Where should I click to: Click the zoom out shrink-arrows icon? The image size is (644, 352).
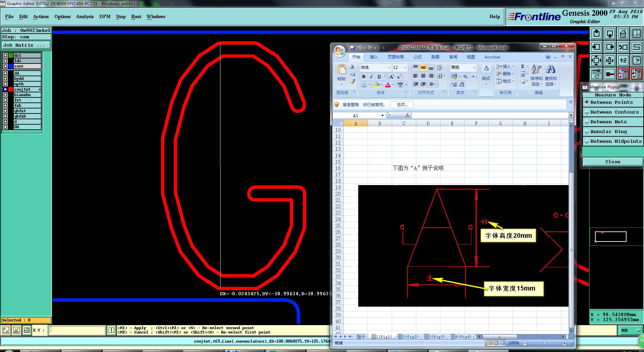click(x=610, y=60)
